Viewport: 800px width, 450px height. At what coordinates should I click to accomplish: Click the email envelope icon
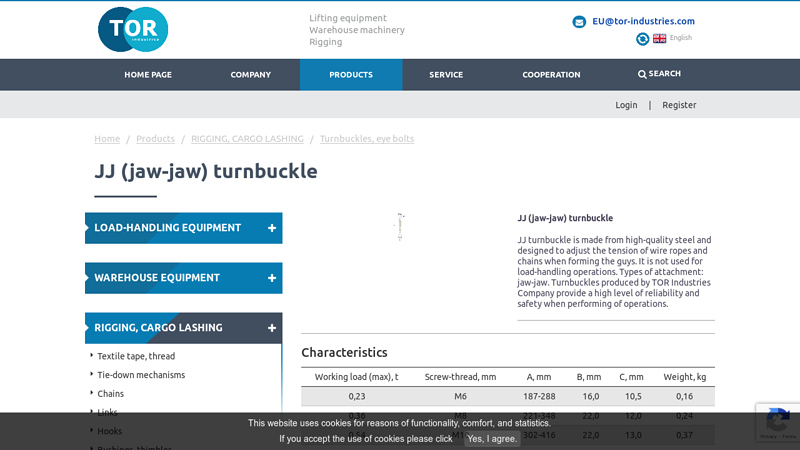pyautogui.click(x=579, y=21)
